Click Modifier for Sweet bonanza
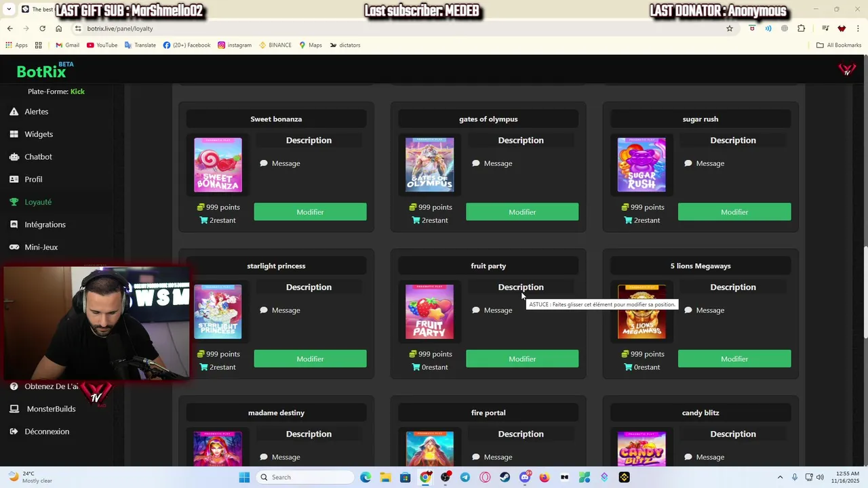Screen dimensions: 868x488 [310, 212]
